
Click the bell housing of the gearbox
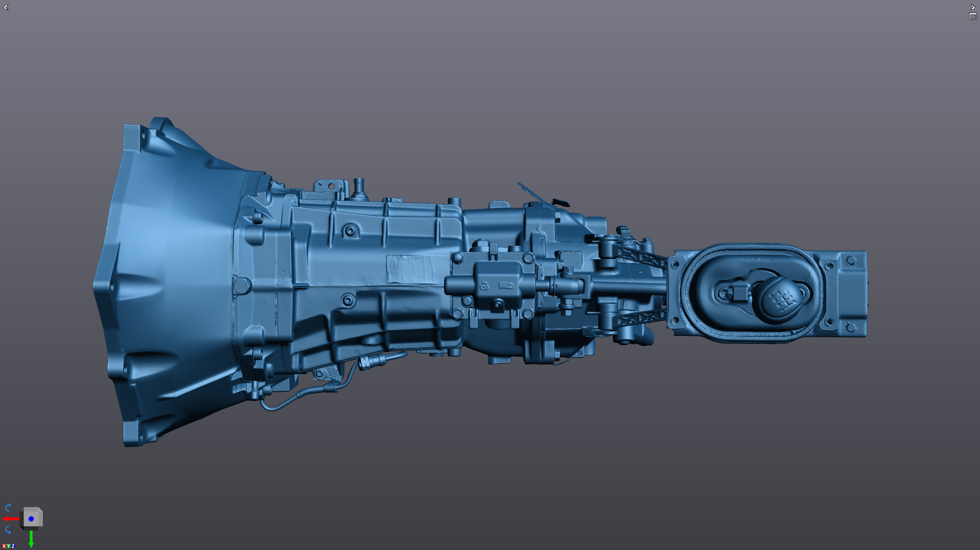click(x=171, y=282)
